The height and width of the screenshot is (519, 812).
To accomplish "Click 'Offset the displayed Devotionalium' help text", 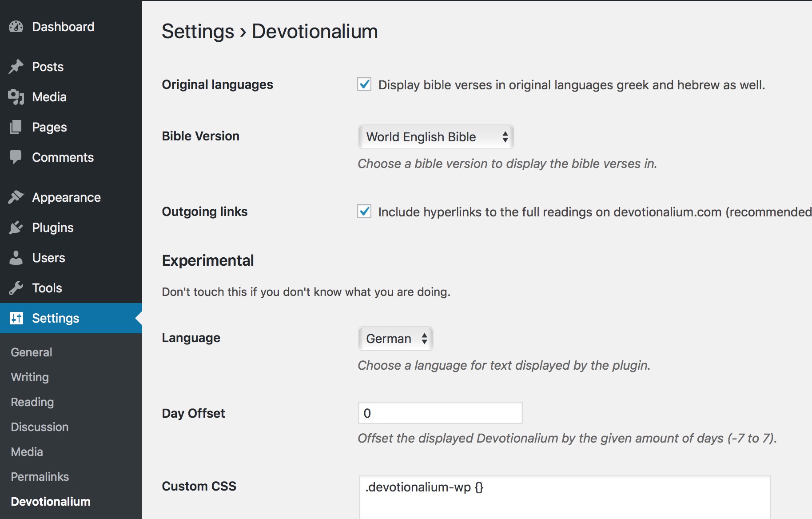I will pyautogui.click(x=567, y=439).
